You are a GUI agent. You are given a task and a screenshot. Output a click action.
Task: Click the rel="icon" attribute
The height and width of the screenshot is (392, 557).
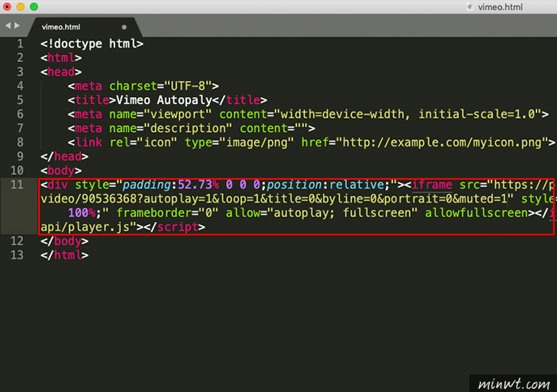coord(143,142)
